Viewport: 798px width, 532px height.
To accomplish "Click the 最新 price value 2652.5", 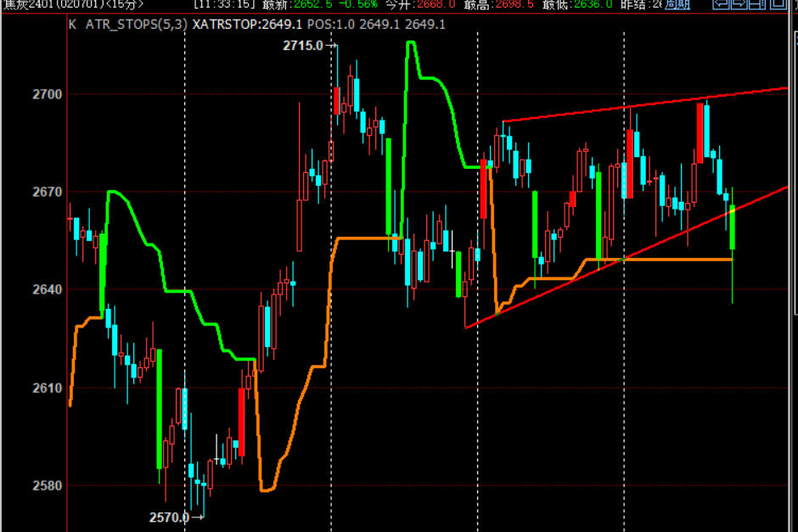I will [313, 4].
